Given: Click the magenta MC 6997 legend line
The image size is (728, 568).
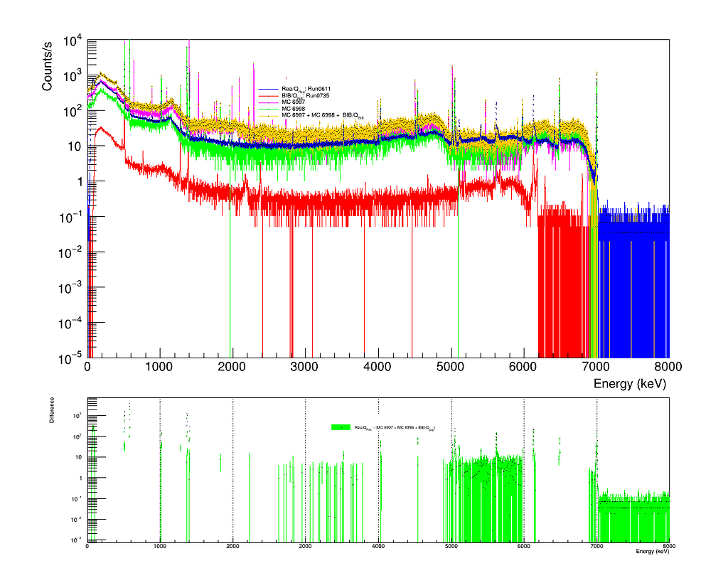Looking at the screenshot, I should tap(267, 102).
